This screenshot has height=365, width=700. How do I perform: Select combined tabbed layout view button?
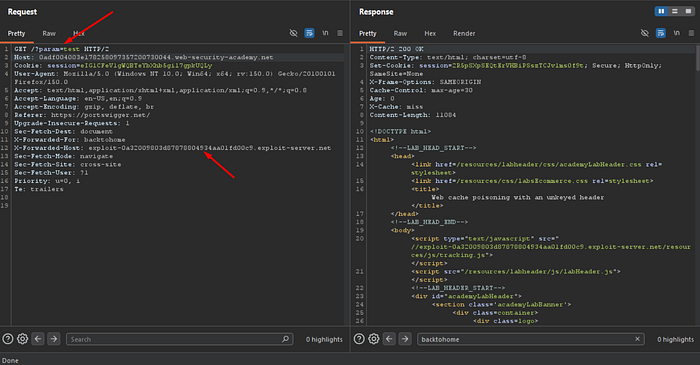tap(688, 11)
